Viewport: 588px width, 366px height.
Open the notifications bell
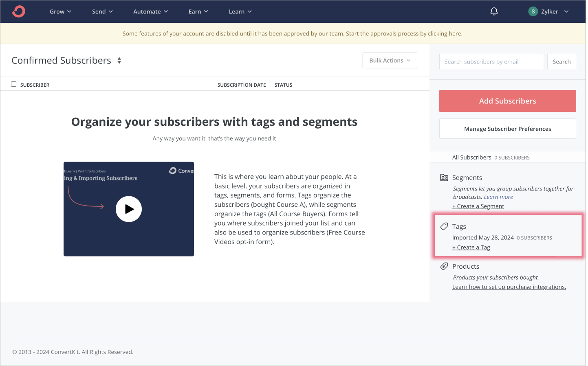point(494,11)
